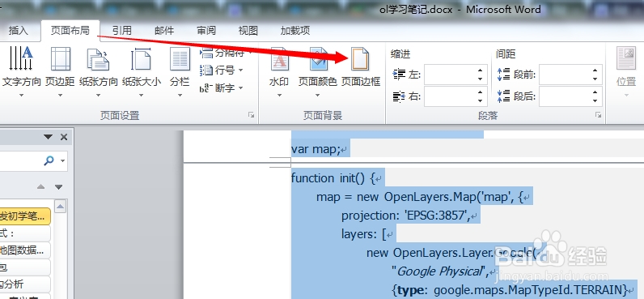The image size is (644, 299).
Task: Open the Watermark dropdown arrow
Action: (x=279, y=96)
